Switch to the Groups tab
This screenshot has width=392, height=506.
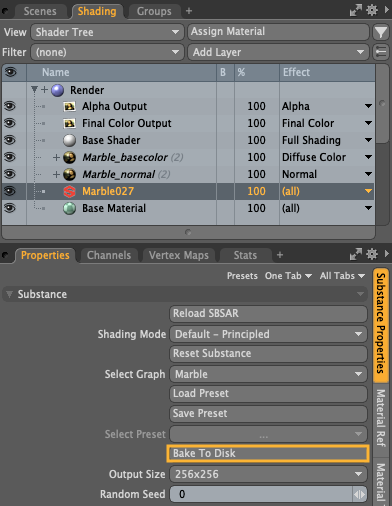click(x=154, y=11)
